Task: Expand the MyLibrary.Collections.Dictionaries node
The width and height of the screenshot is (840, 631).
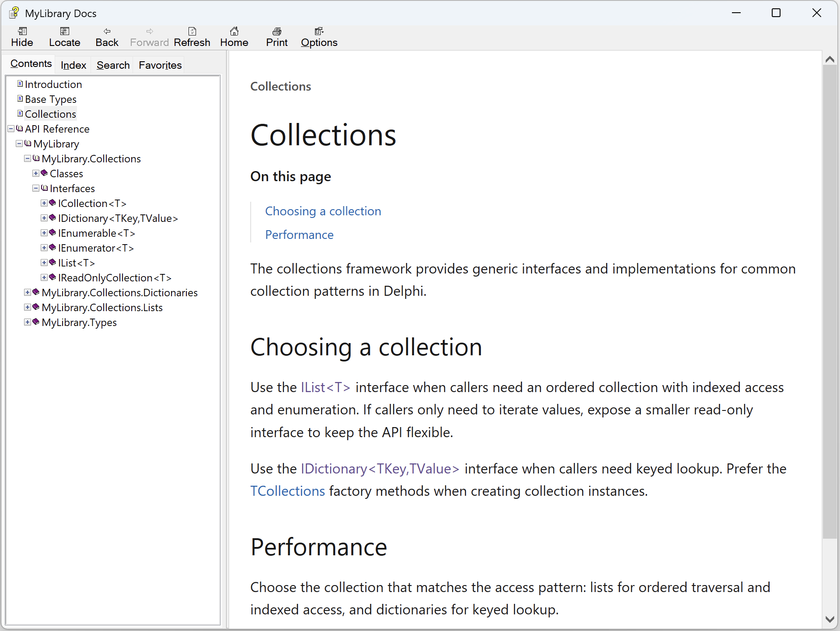Action: tap(28, 292)
